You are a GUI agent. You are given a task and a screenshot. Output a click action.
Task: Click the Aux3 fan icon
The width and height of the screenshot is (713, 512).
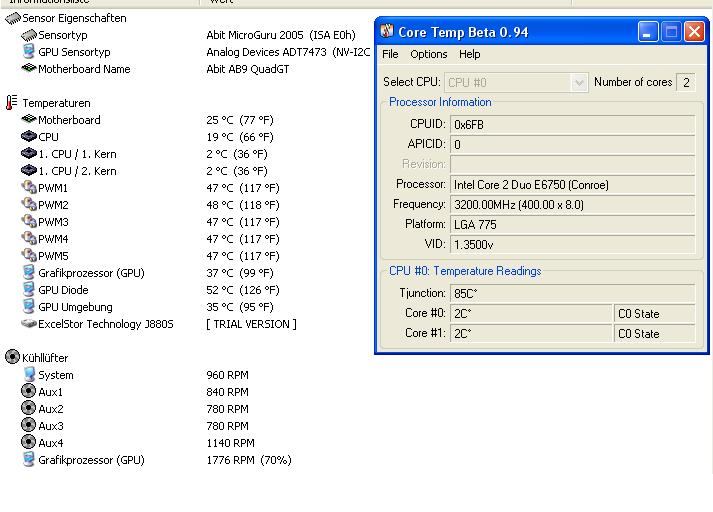tap(28, 425)
